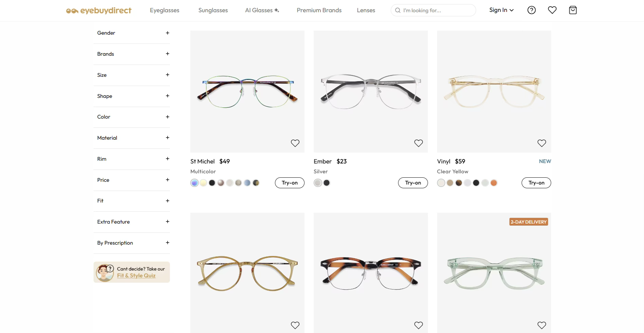The width and height of the screenshot is (644, 333).
Task: Click the help question mark icon
Action: point(532,10)
